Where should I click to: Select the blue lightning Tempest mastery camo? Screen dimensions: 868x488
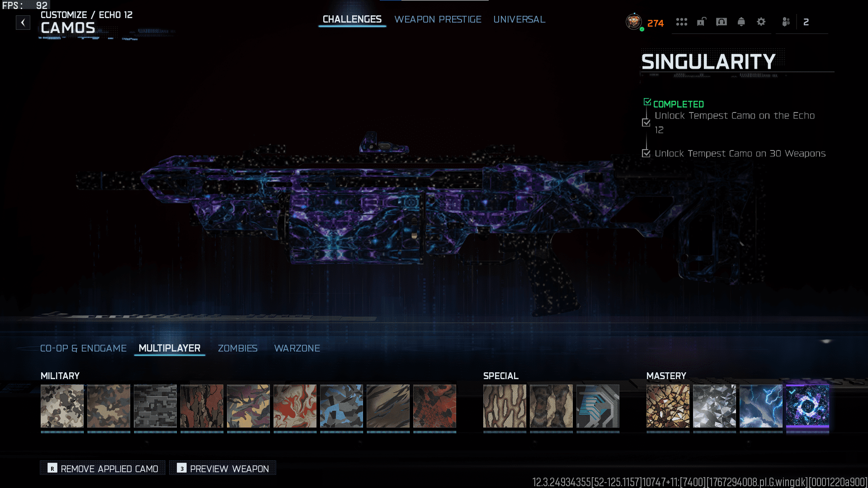[x=761, y=406]
